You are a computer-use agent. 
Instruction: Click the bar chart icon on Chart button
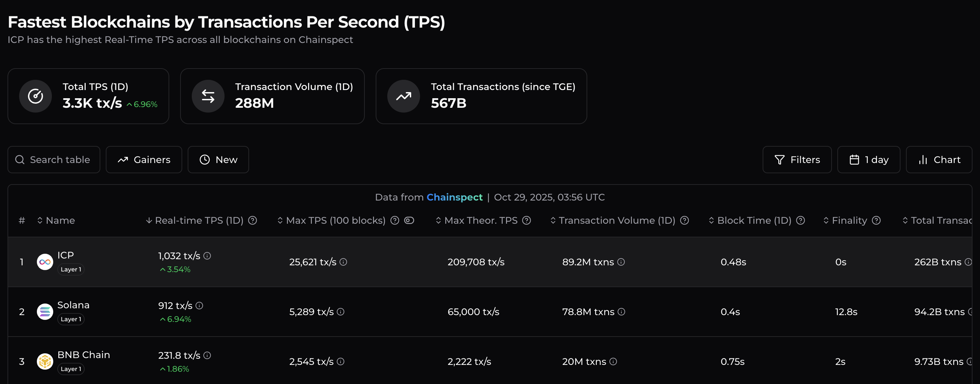[x=923, y=160]
